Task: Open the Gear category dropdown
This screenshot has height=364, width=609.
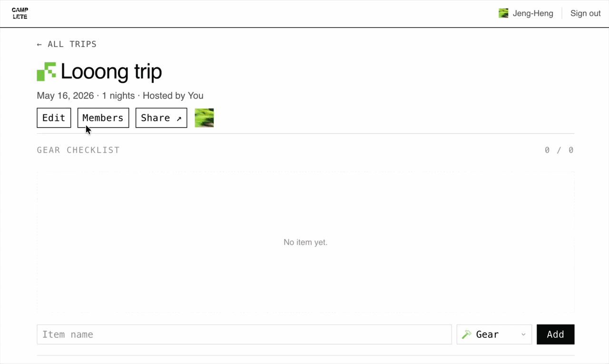Action: 494,334
